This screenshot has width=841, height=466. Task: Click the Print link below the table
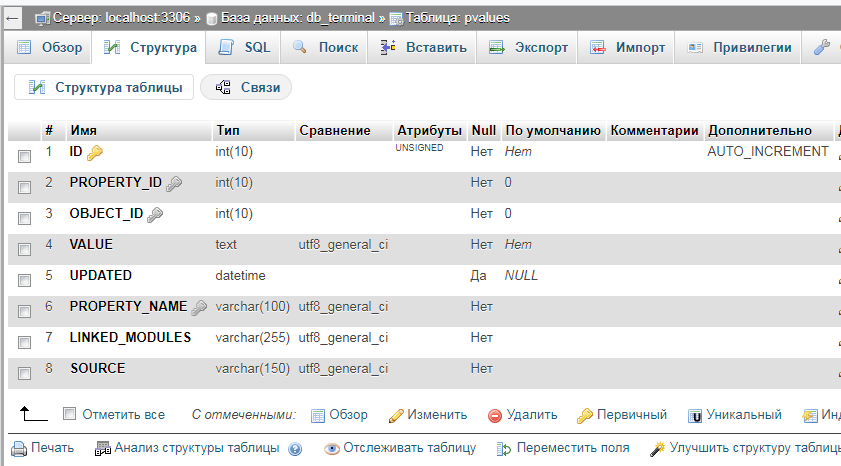point(43,448)
